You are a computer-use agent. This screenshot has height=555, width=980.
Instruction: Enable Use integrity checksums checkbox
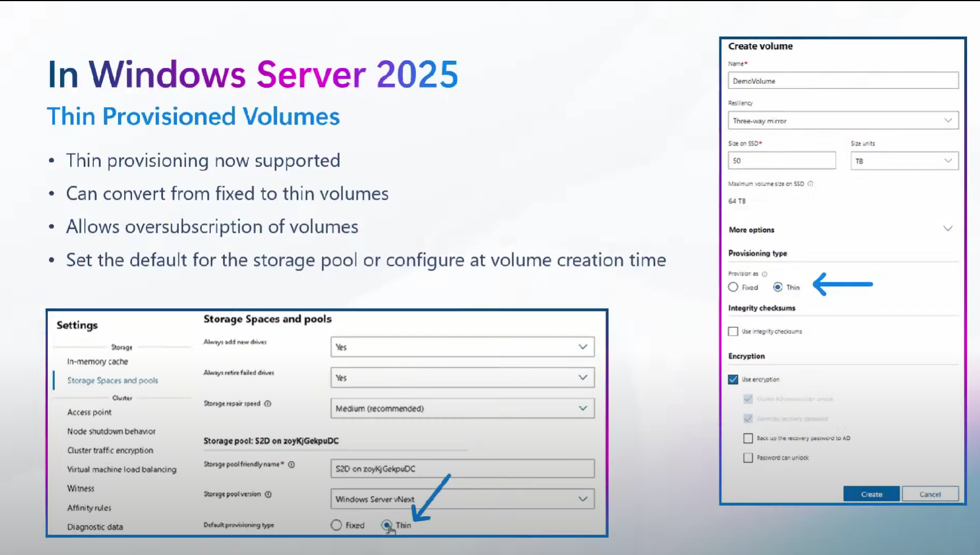733,332
